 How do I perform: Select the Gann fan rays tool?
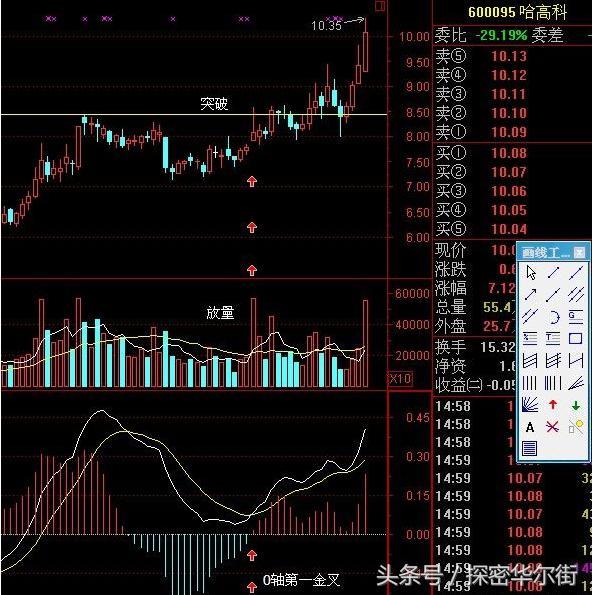(x=530, y=405)
